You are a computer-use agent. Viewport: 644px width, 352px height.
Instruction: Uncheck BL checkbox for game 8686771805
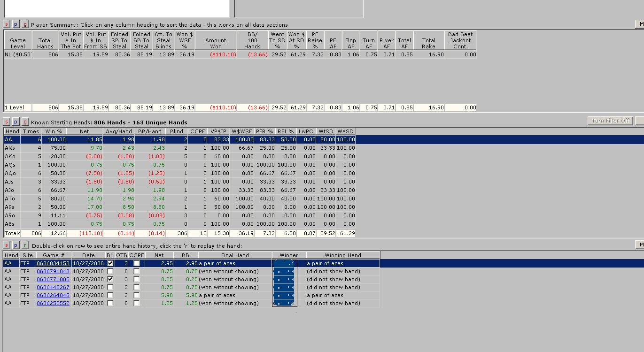(x=110, y=279)
